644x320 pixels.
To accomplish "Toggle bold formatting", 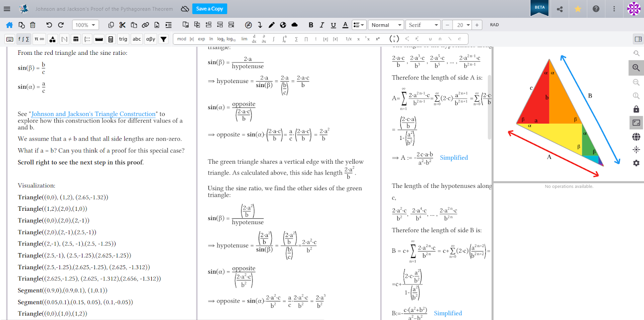I will click(x=311, y=25).
